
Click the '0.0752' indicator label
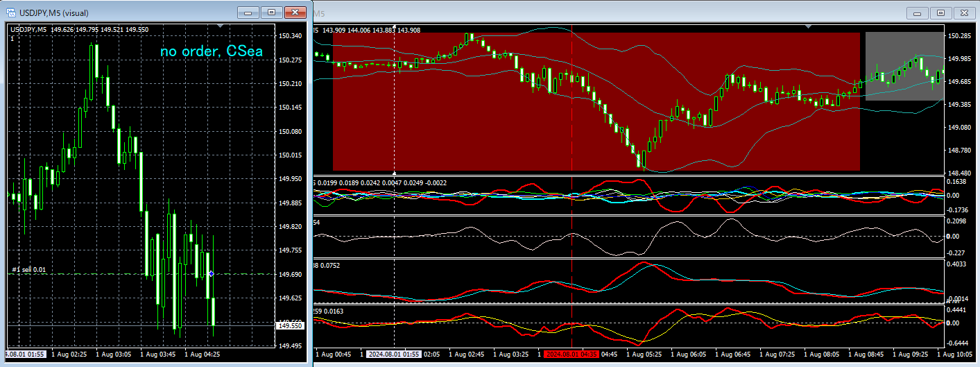click(330, 265)
